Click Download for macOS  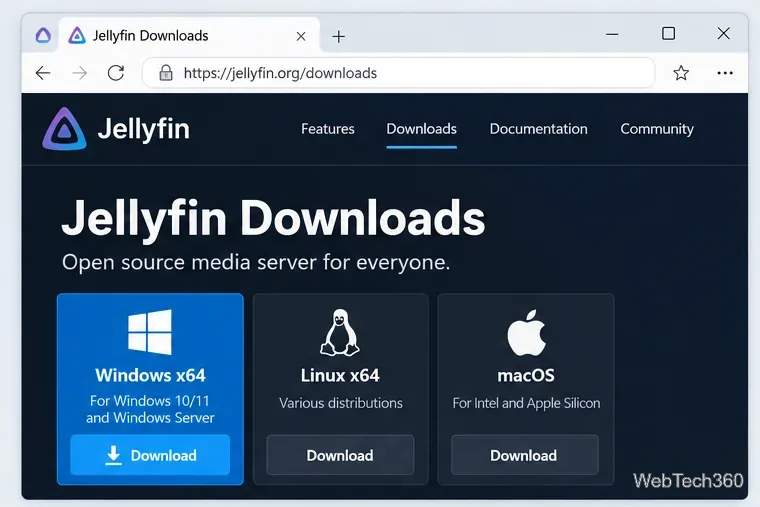[524, 455]
